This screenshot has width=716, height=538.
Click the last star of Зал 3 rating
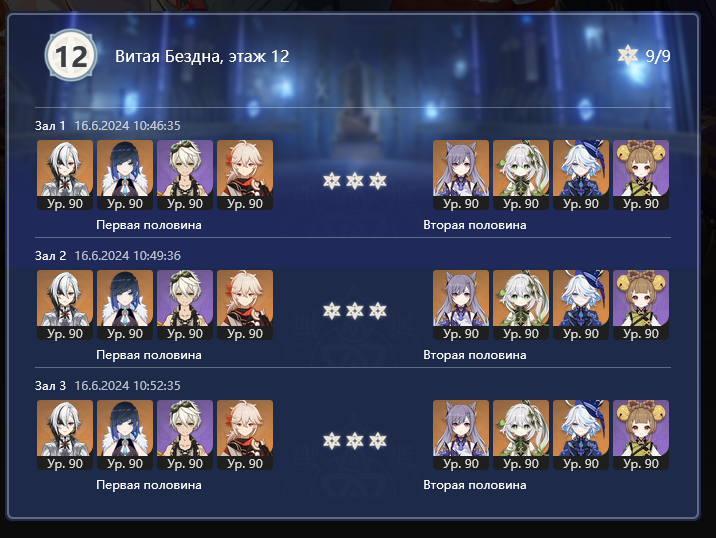378,441
